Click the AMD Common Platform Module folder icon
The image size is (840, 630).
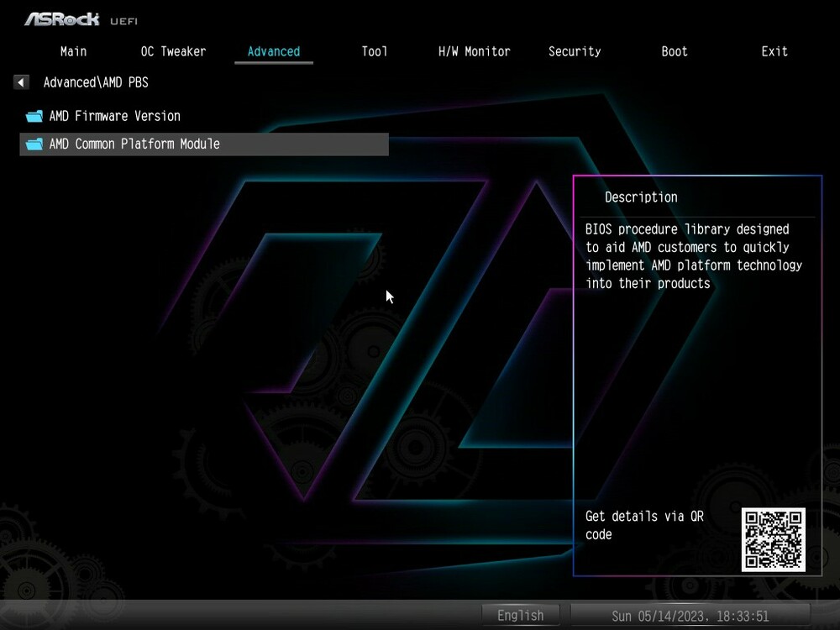click(x=34, y=144)
